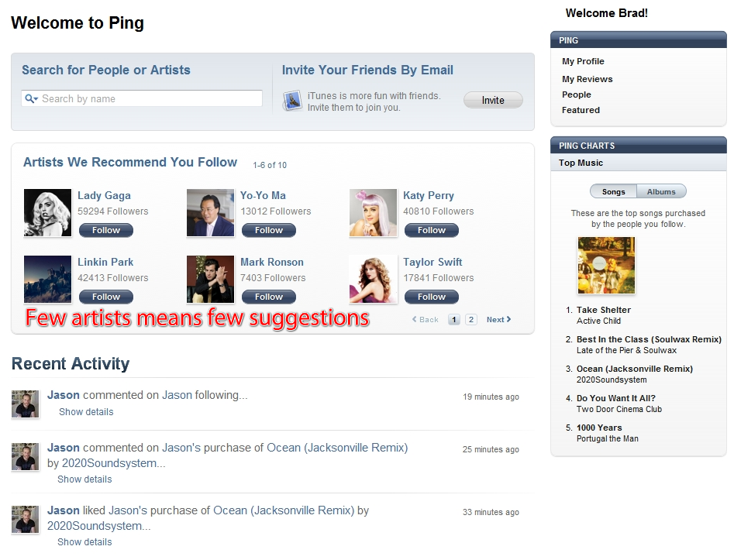Screen dimensions: 734x560
Task: Click the Next arrow for more artists
Action: (x=498, y=320)
